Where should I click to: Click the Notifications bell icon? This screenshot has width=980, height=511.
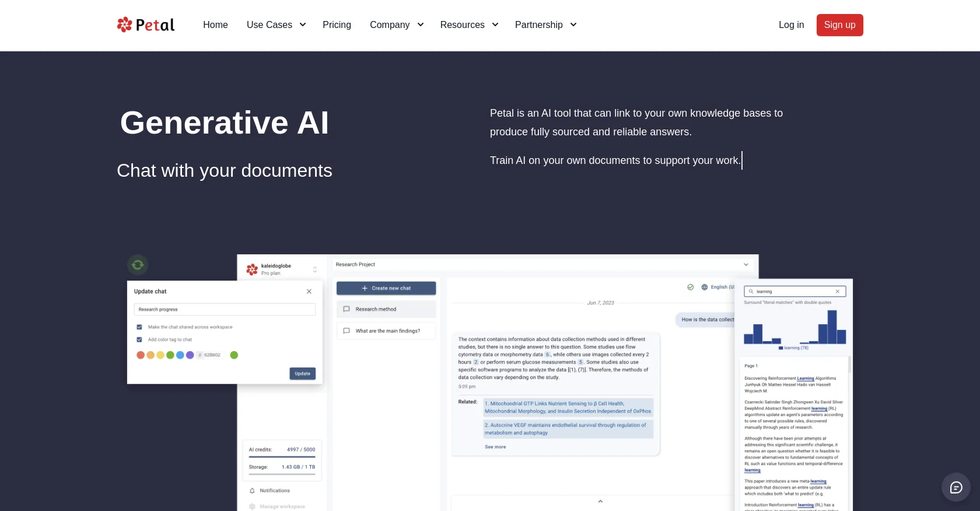point(252,491)
